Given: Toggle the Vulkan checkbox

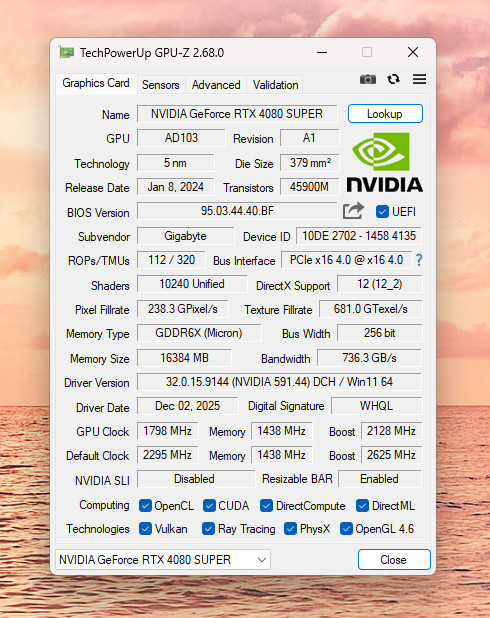Looking at the screenshot, I should pos(145,529).
